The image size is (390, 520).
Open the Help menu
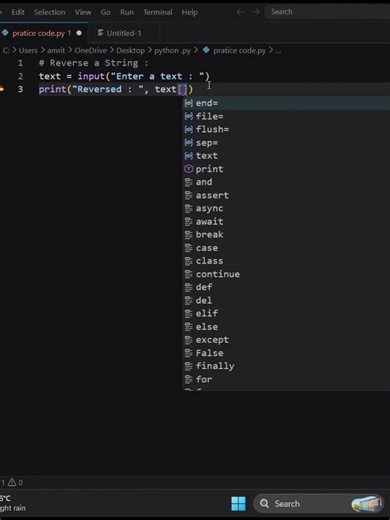(x=189, y=12)
